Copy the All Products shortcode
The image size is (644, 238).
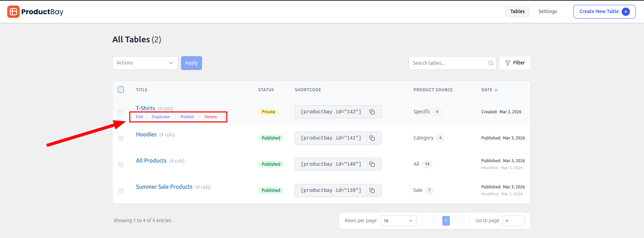[372, 164]
